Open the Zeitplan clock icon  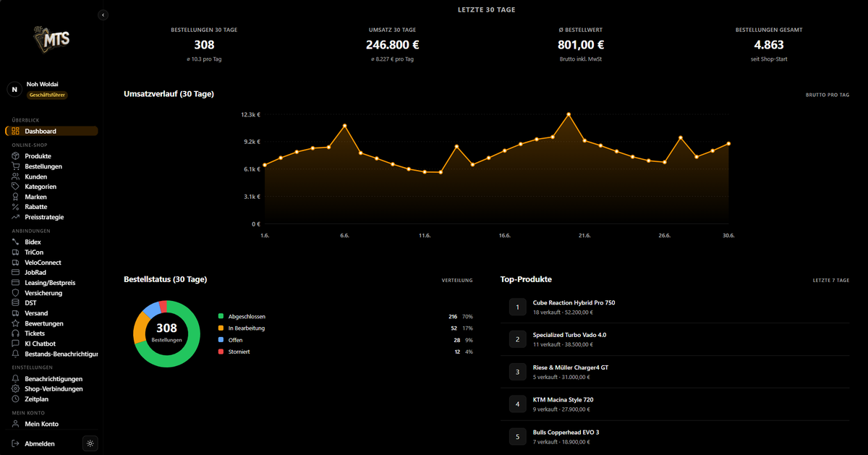click(x=16, y=399)
